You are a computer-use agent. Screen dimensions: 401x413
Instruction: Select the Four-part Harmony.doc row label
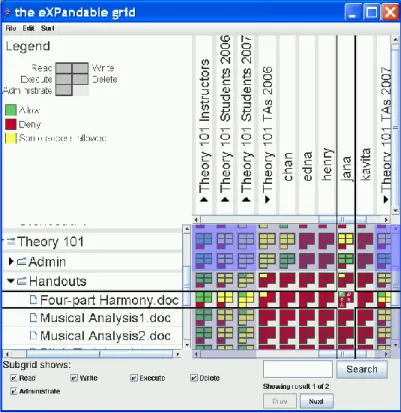click(109, 300)
